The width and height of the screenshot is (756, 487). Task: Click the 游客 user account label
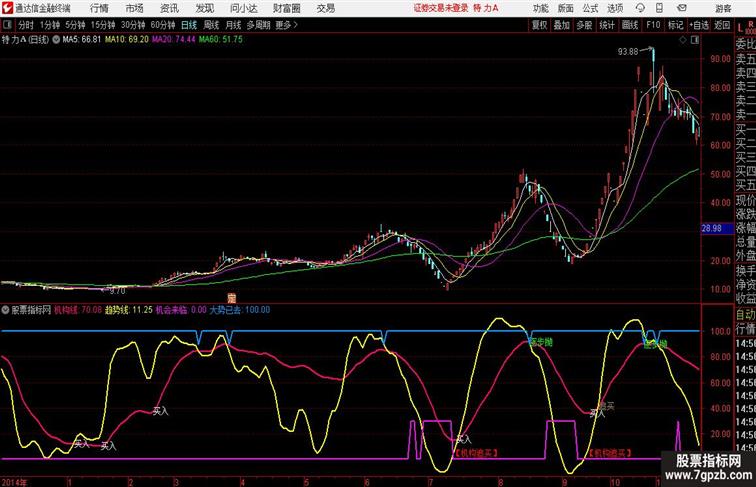pos(723,8)
